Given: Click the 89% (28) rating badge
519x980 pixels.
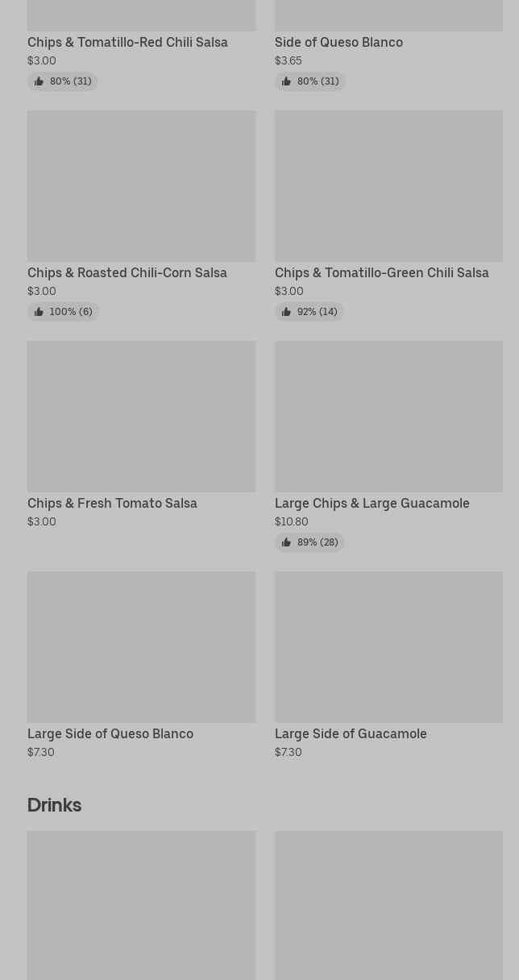Looking at the screenshot, I should pyautogui.click(x=309, y=542).
